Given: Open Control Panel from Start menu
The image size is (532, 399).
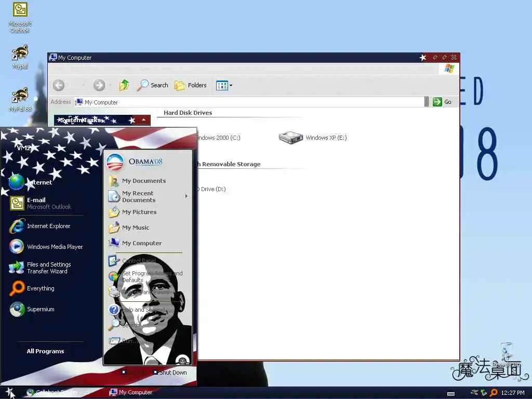Looking at the screenshot, I should click(x=132, y=261).
